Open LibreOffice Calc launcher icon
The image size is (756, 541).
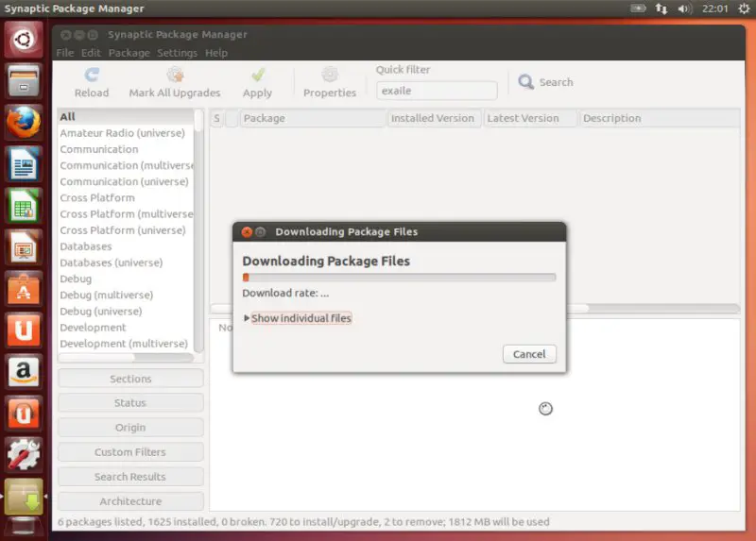click(23, 206)
